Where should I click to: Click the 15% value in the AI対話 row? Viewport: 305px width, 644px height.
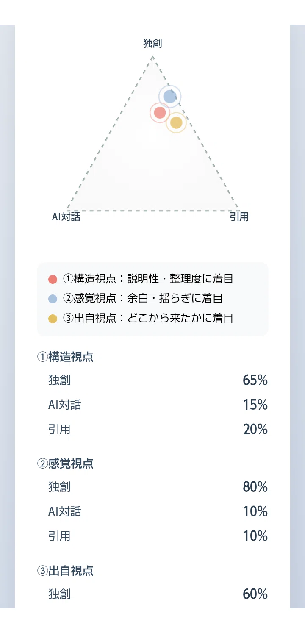point(255,405)
